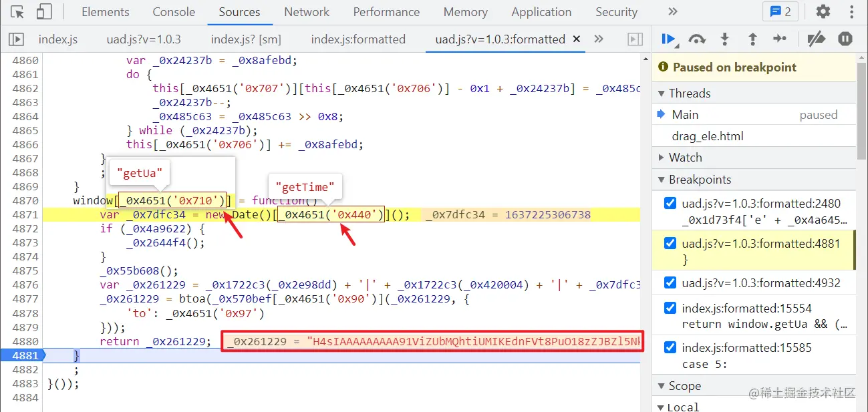Open the Network panel
The width and height of the screenshot is (868, 412).
307,12
